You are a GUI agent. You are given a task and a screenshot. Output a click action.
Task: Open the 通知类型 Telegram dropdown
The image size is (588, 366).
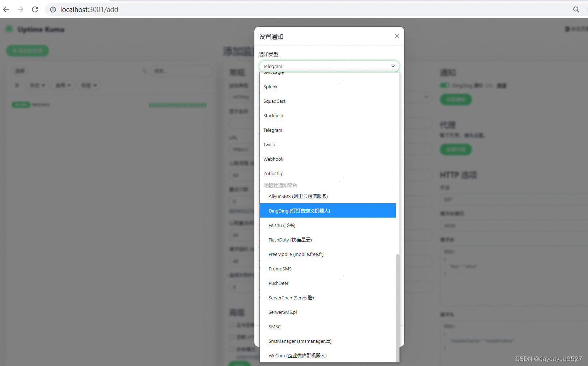coord(329,66)
